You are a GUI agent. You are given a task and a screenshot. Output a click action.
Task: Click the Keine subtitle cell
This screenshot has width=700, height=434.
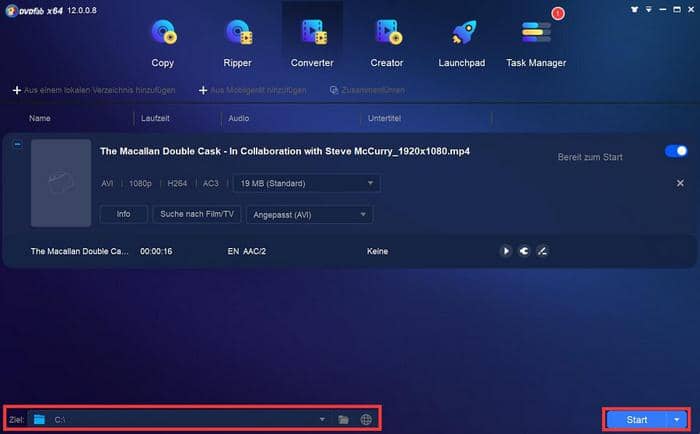377,251
